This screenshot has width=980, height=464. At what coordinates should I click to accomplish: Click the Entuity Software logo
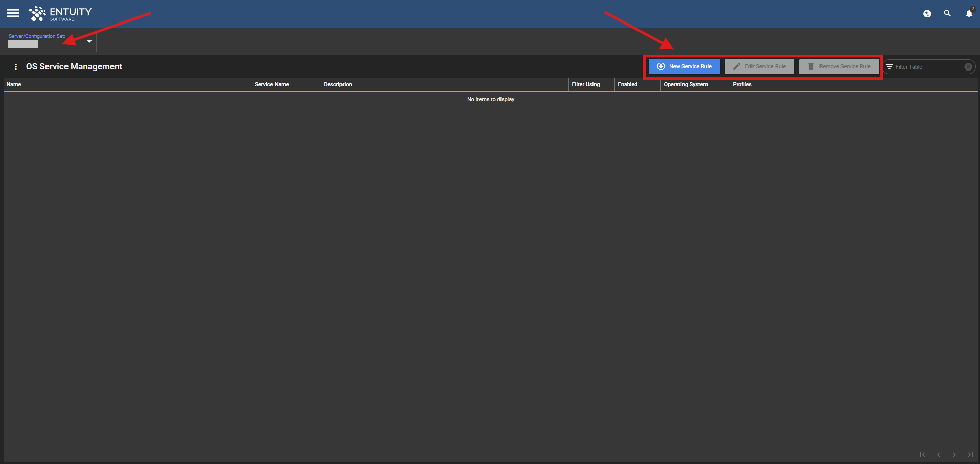point(60,14)
